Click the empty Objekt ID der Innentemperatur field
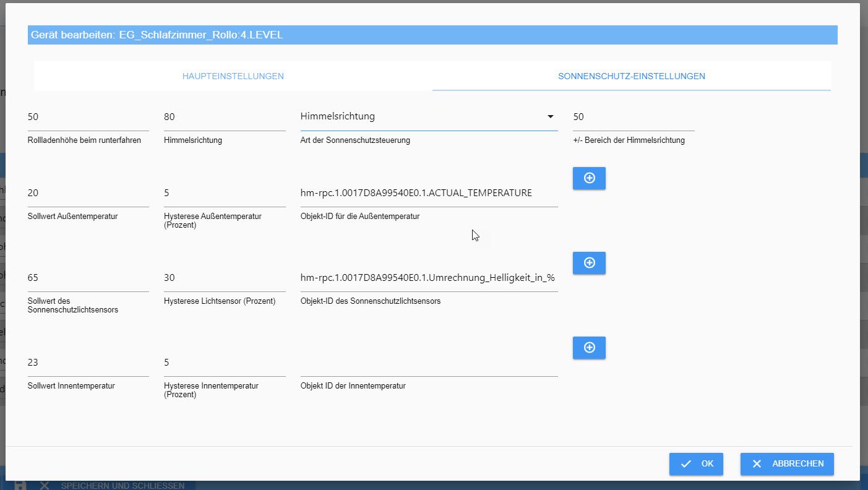This screenshot has height=490, width=868. 429,363
